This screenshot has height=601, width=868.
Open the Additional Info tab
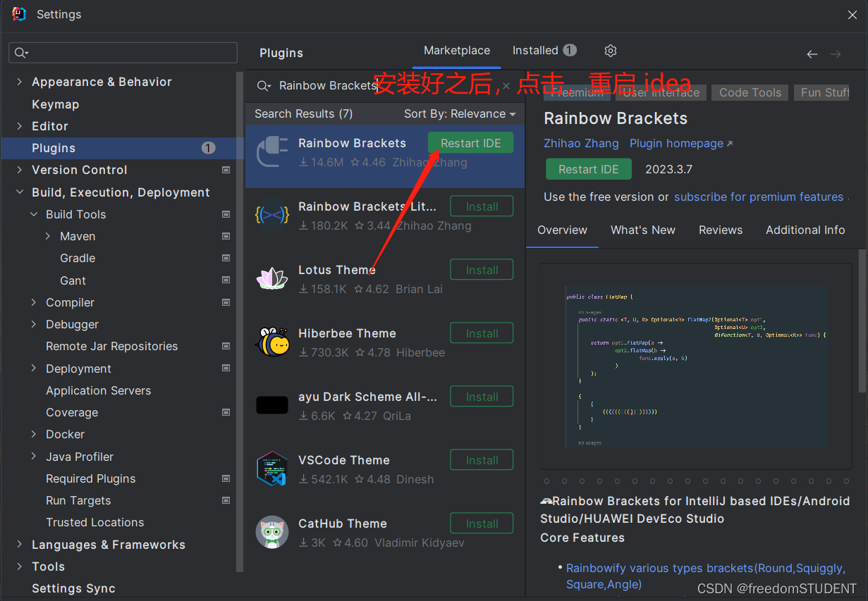tap(805, 230)
